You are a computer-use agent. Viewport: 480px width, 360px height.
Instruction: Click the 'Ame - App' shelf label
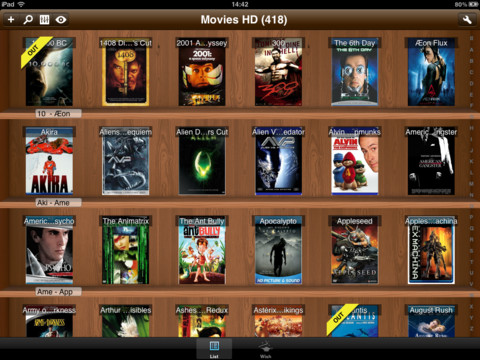pos(58,292)
